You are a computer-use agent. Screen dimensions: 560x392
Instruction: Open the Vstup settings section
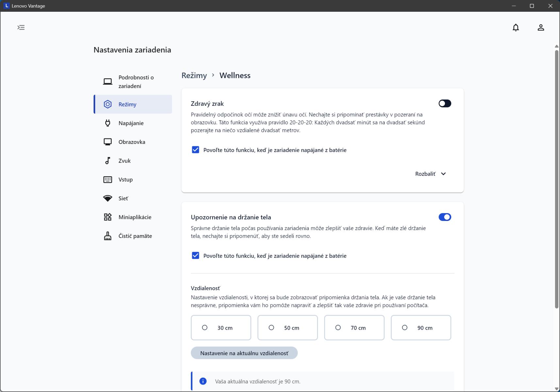[x=125, y=180]
